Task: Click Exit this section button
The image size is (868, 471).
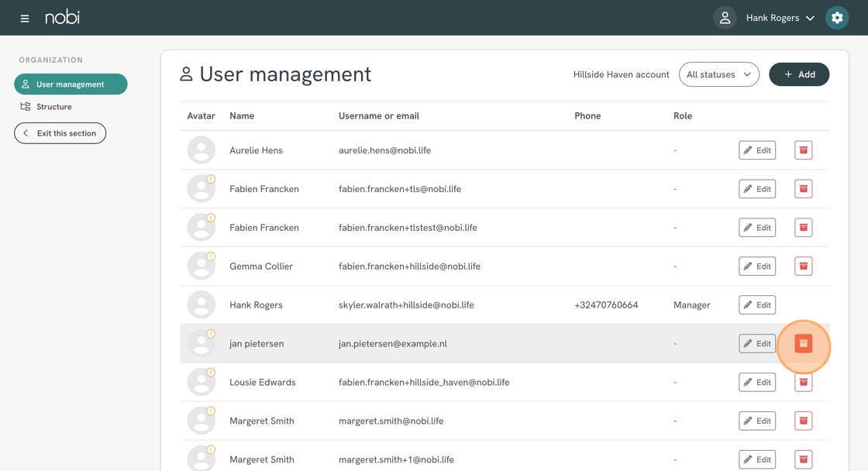Action: [60, 132]
